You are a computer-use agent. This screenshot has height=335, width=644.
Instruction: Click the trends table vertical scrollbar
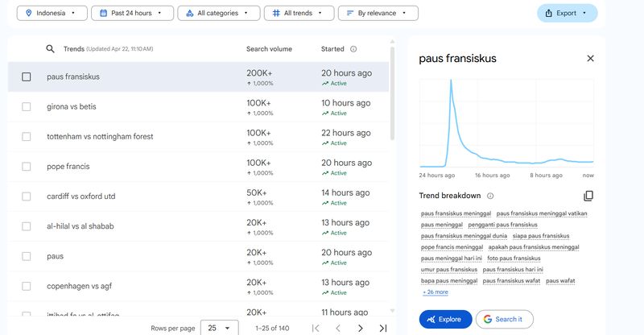pos(392,93)
